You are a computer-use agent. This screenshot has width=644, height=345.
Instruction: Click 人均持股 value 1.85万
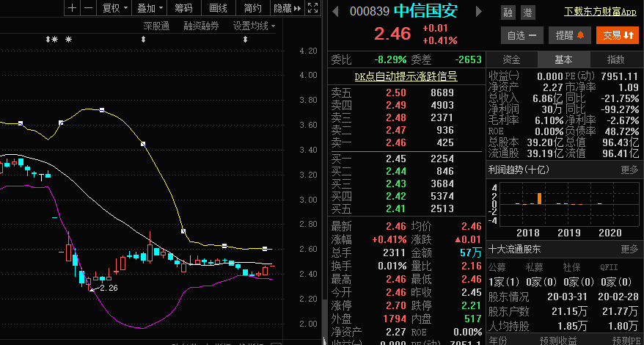(x=573, y=326)
